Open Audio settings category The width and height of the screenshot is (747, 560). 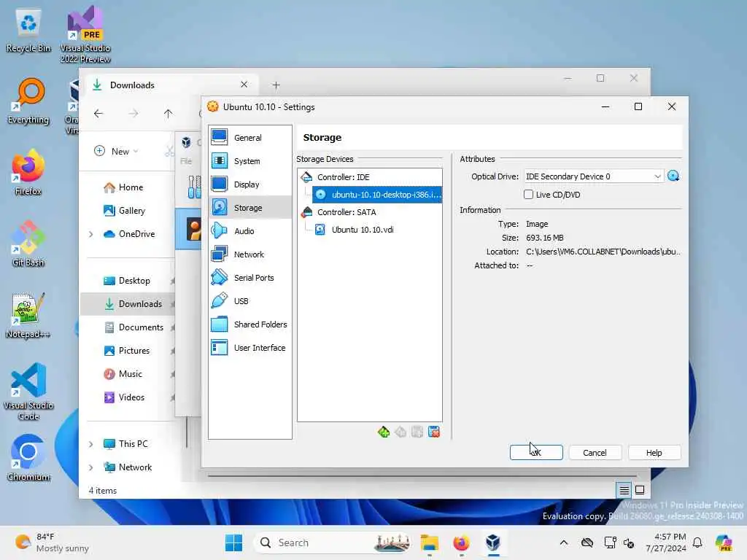[249, 231]
